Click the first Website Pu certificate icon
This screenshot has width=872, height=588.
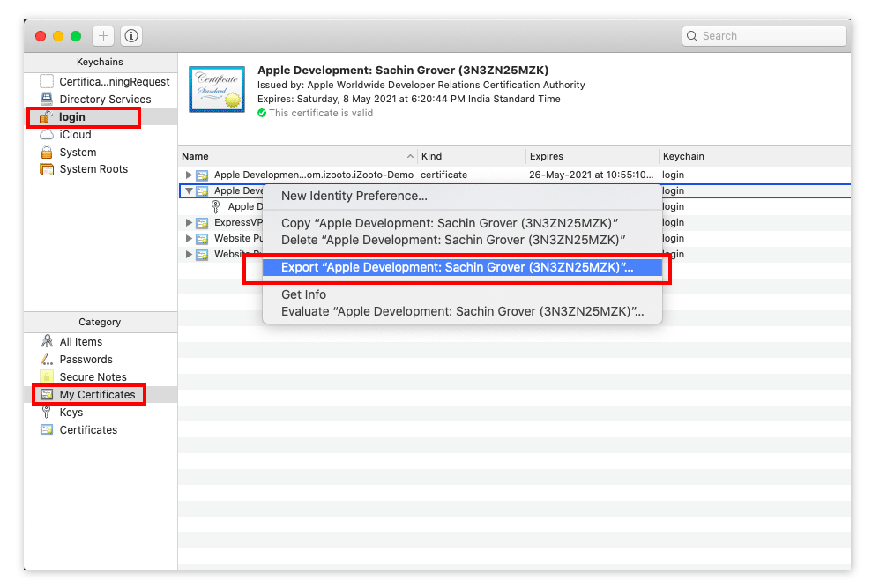tap(202, 239)
